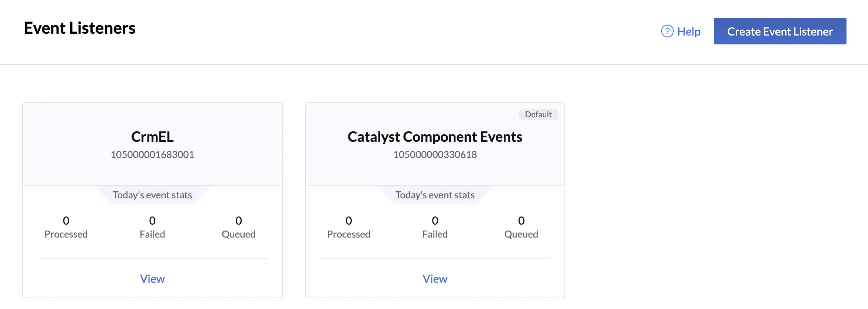Switch focus to the Help menu item
The width and height of the screenshot is (868, 309).
688,32
